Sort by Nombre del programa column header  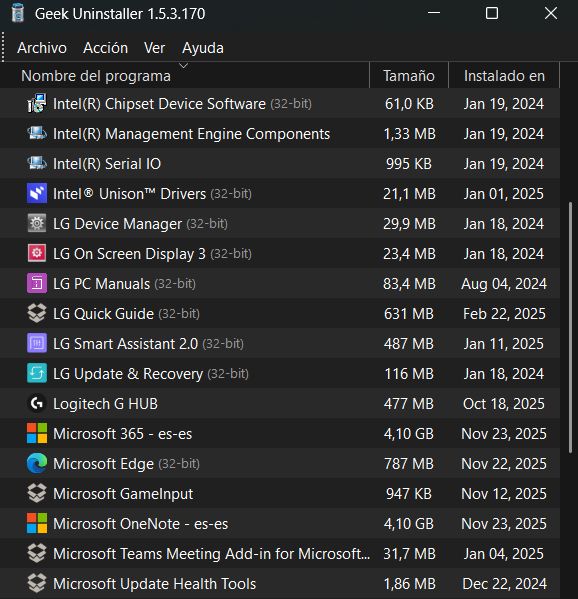pyautogui.click(x=185, y=76)
